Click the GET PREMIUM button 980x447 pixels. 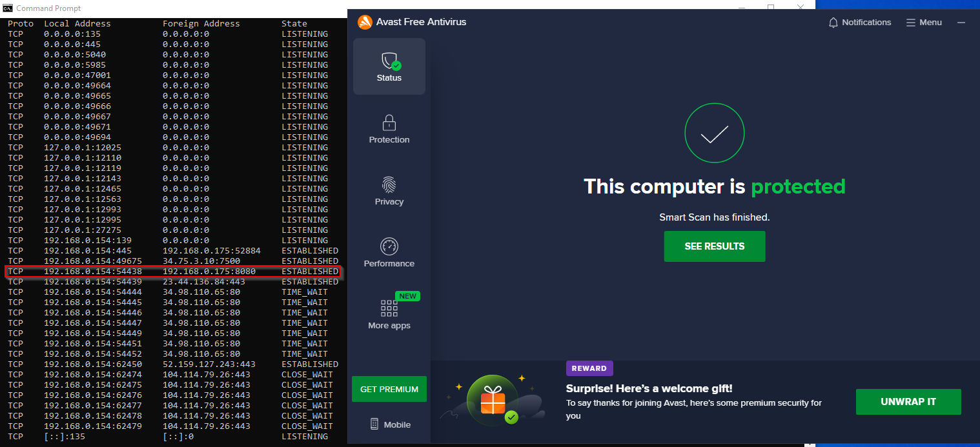click(x=389, y=389)
